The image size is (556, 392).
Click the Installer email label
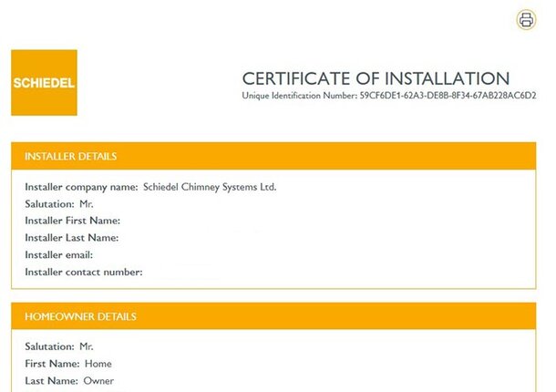(59, 254)
